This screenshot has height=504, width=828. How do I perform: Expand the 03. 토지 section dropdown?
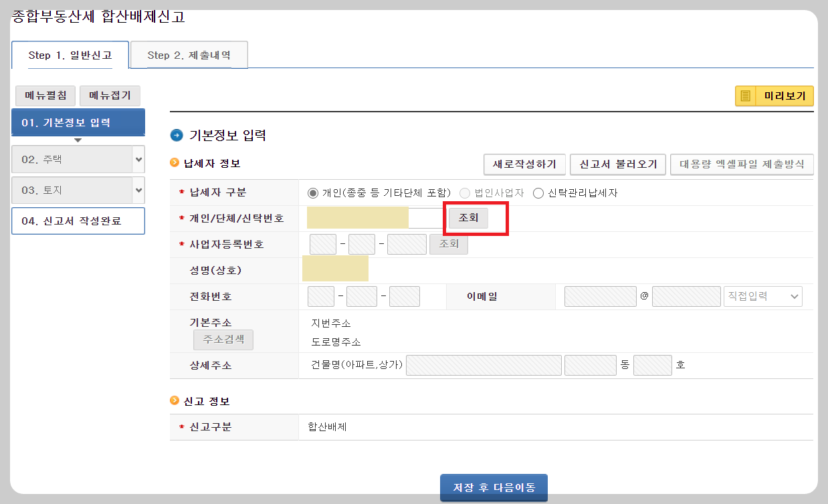coord(139,190)
